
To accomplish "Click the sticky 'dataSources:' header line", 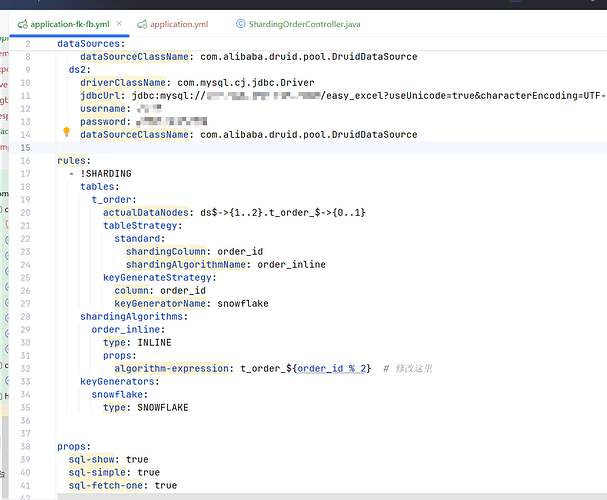I will (x=91, y=44).
